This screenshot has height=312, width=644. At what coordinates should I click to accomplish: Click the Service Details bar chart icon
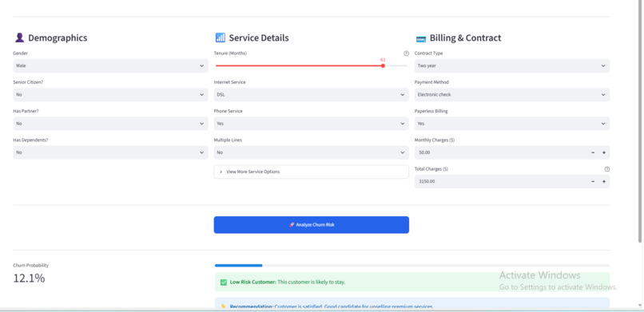(221, 38)
